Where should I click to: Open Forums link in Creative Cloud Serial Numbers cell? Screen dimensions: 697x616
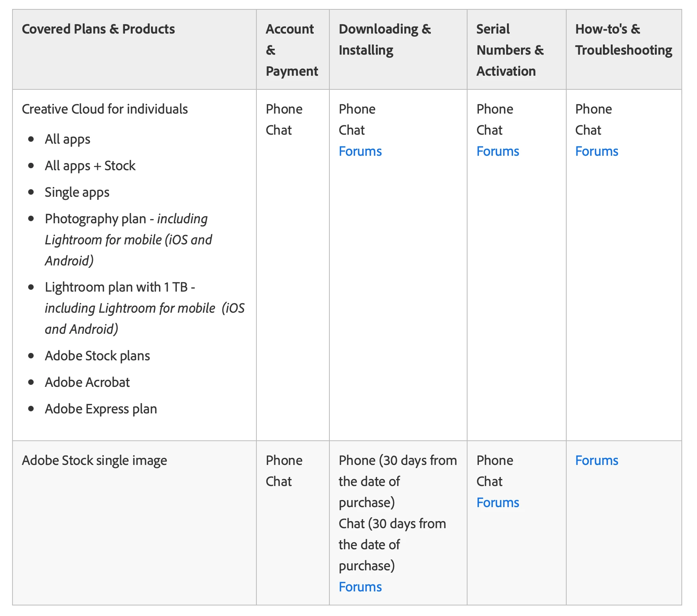[498, 151]
